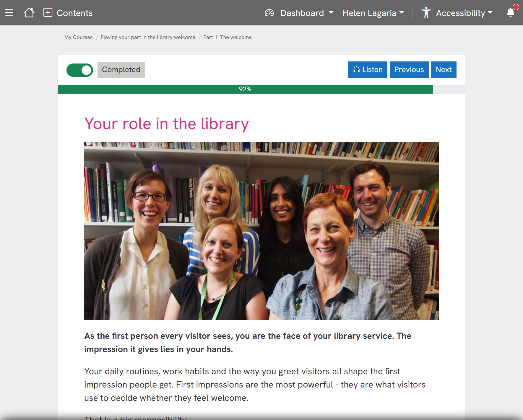Open the Helen Lagaria user menu

[x=373, y=13]
